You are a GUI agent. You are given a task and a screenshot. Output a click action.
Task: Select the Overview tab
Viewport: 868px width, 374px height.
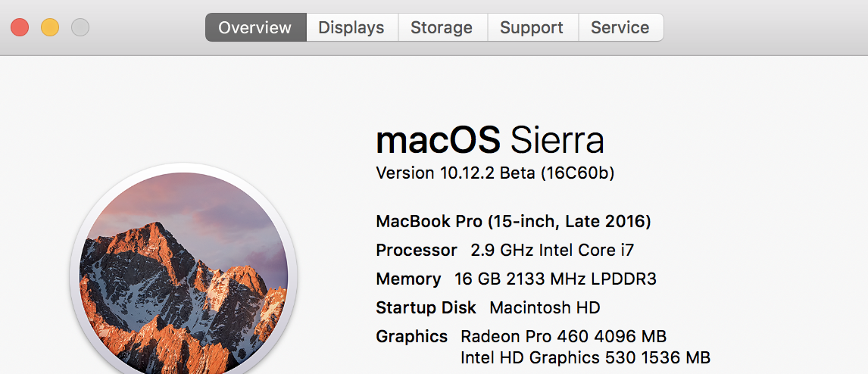255,27
